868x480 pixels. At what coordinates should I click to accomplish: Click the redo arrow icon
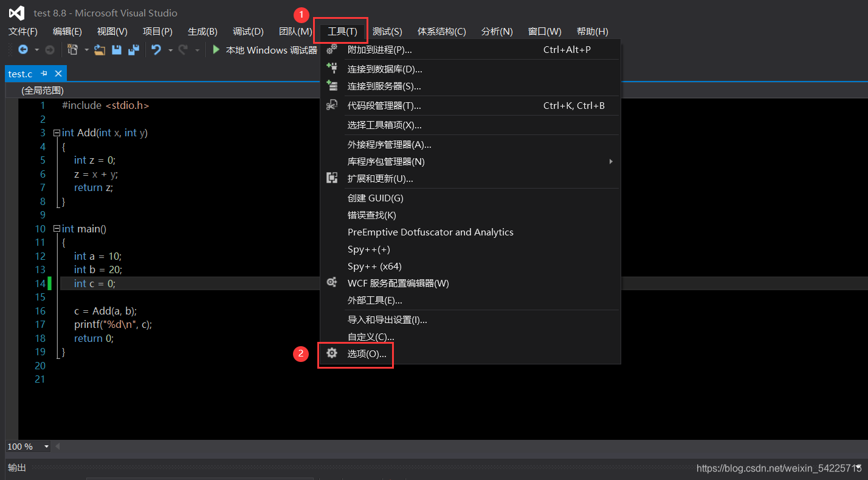coord(183,50)
